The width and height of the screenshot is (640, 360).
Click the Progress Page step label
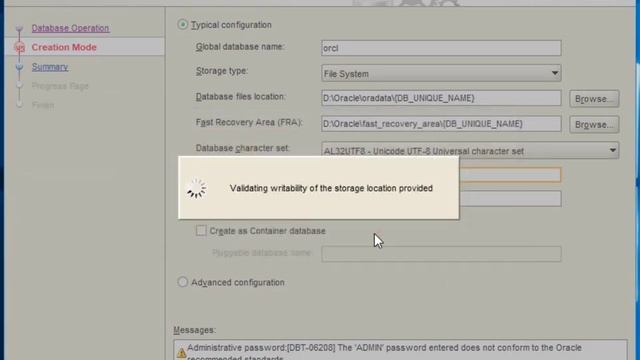point(60,86)
